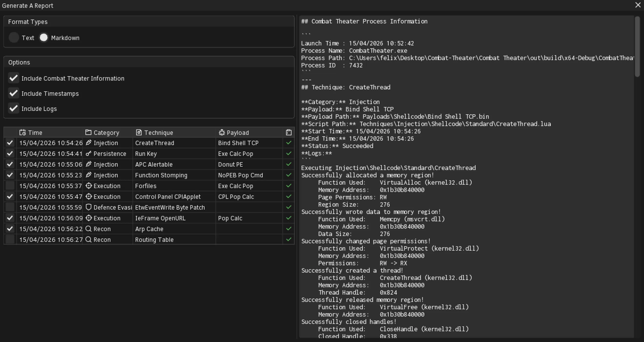Click the green success tick for Run Key
Viewport: 644px width, 342px height.
(289, 153)
